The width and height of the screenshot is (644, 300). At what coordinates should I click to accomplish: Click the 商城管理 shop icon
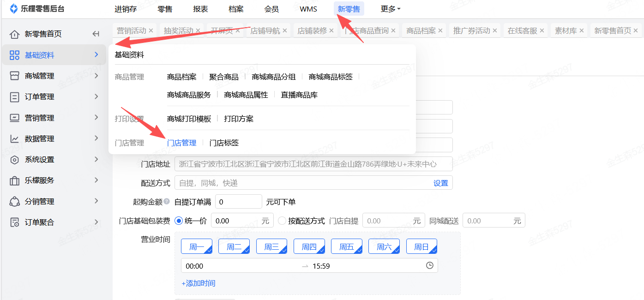[15, 76]
